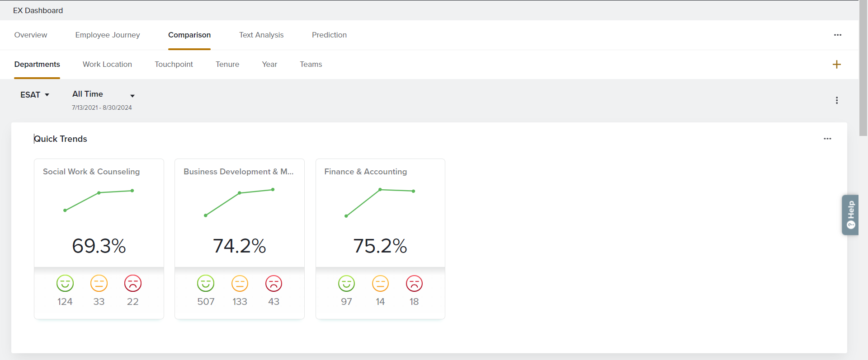Open vertical kebab menu beside date filter
Screen dimensions: 868x360
[x=836, y=100]
